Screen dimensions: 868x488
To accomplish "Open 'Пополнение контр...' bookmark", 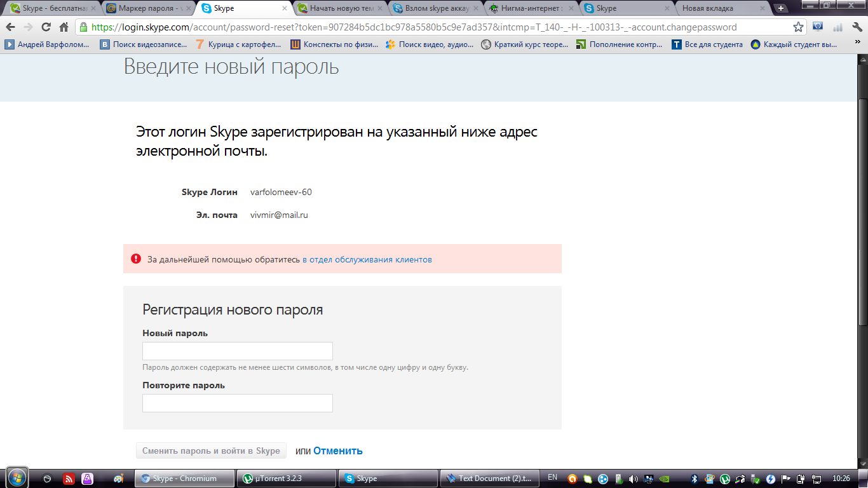I will click(620, 44).
